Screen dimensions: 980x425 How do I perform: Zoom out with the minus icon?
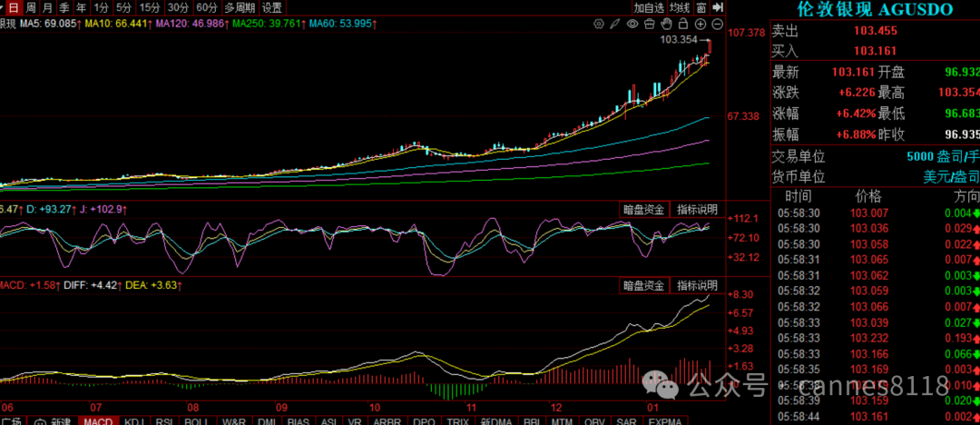point(717,23)
